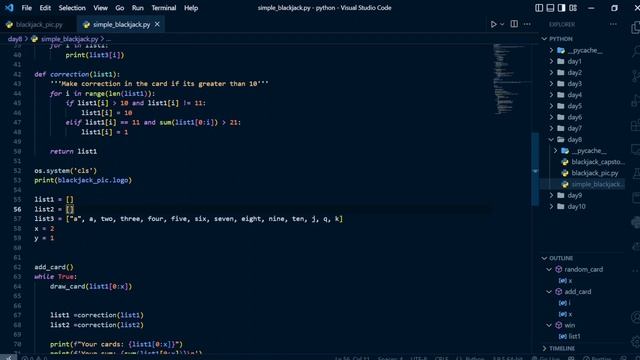The height and width of the screenshot is (360, 640).
Task: Click Python icon on blackjack_pic.py tab
Action: (9, 24)
